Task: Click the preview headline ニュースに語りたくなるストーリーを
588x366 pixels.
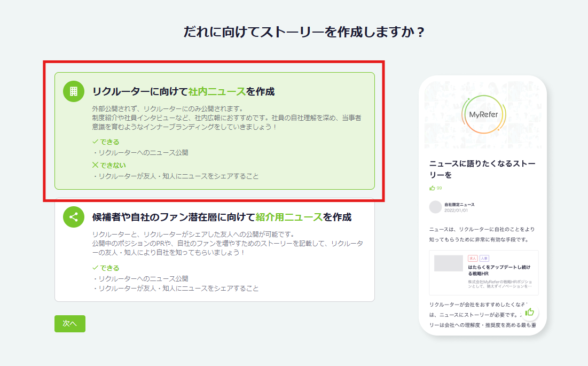Action: (482, 169)
